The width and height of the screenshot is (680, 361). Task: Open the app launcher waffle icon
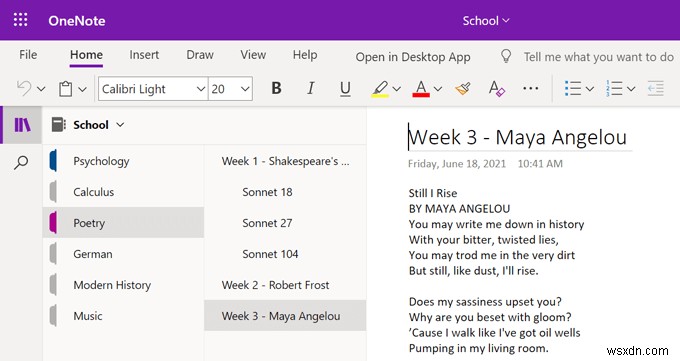[20, 20]
